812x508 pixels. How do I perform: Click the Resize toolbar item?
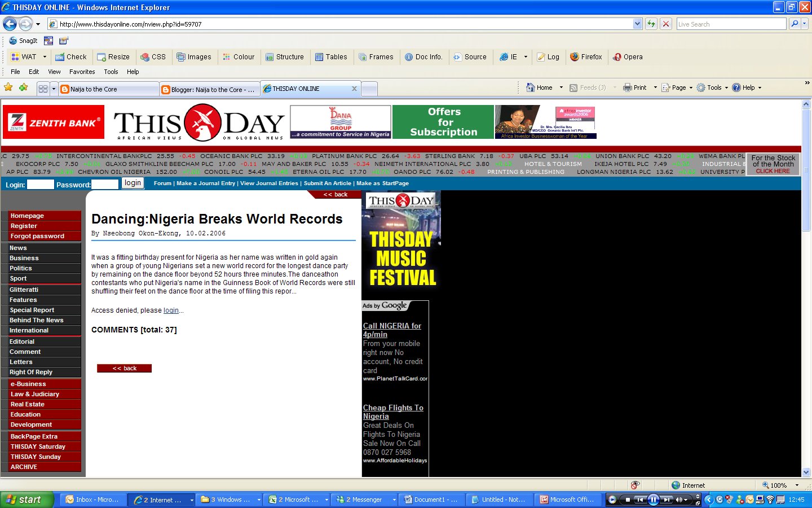coord(113,57)
